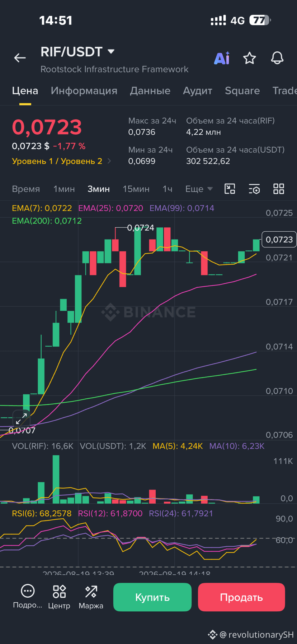The image size is (297, 644).
Task: Tap the RSI(12): 61,8700 label
Action: click(x=110, y=514)
